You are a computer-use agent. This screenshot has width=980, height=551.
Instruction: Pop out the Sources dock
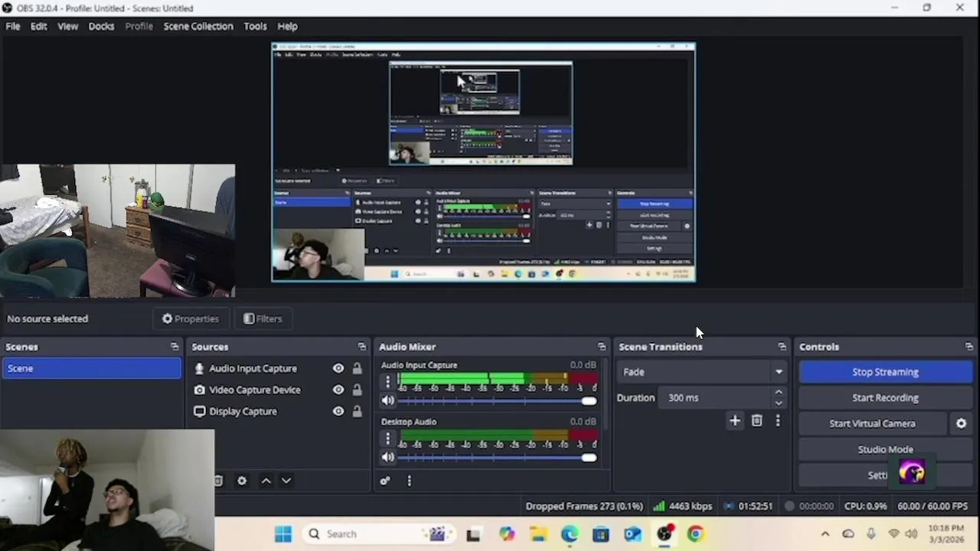click(361, 347)
